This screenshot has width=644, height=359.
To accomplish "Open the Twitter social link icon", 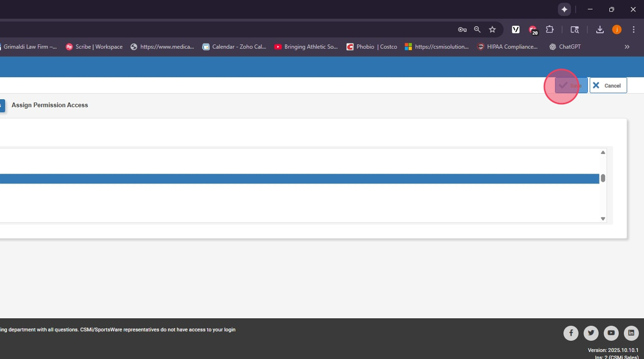I will pos(591,333).
